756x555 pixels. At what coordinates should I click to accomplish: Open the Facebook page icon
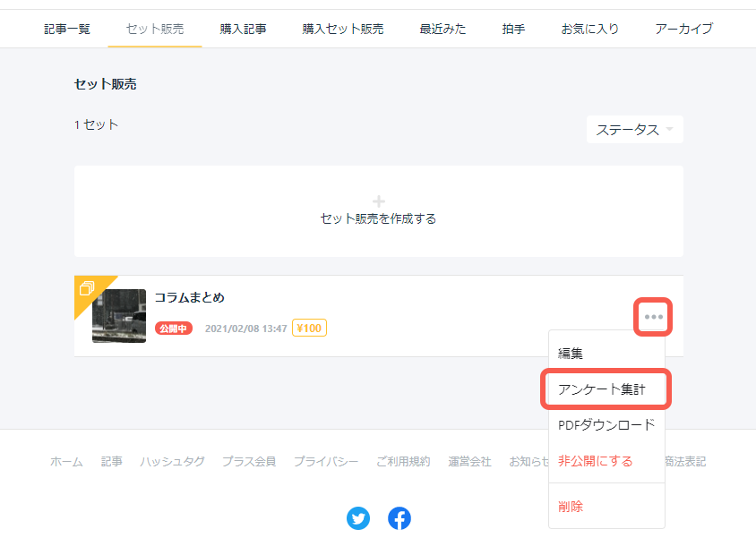pos(399,518)
